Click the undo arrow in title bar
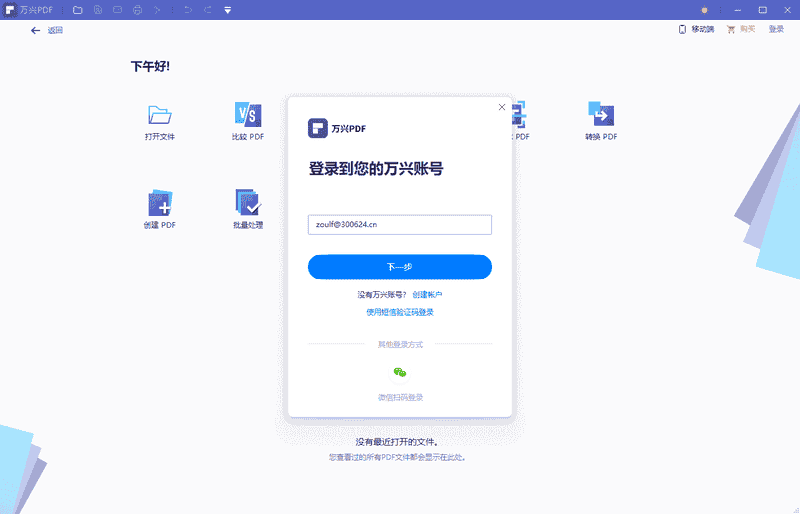 point(188,10)
